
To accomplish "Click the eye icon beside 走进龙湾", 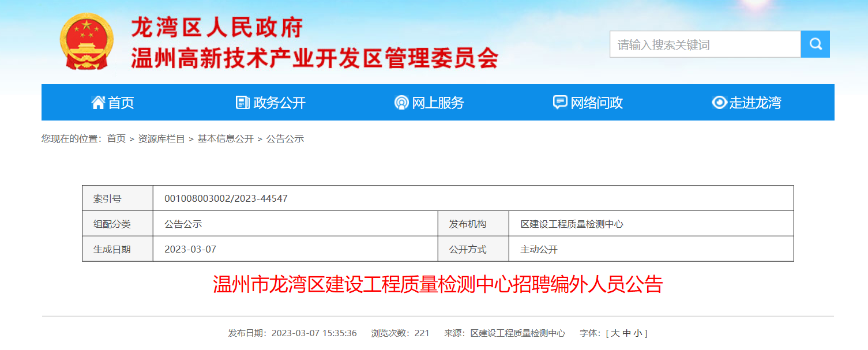I will tap(719, 102).
